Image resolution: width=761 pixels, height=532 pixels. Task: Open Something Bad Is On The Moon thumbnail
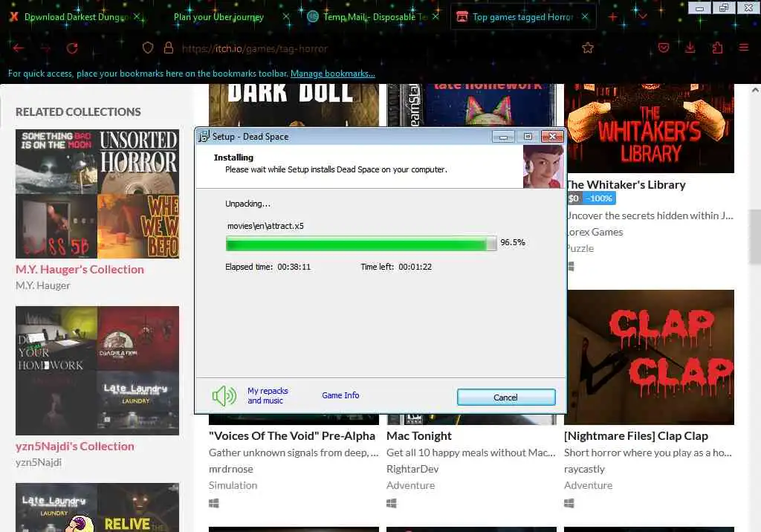coord(56,161)
